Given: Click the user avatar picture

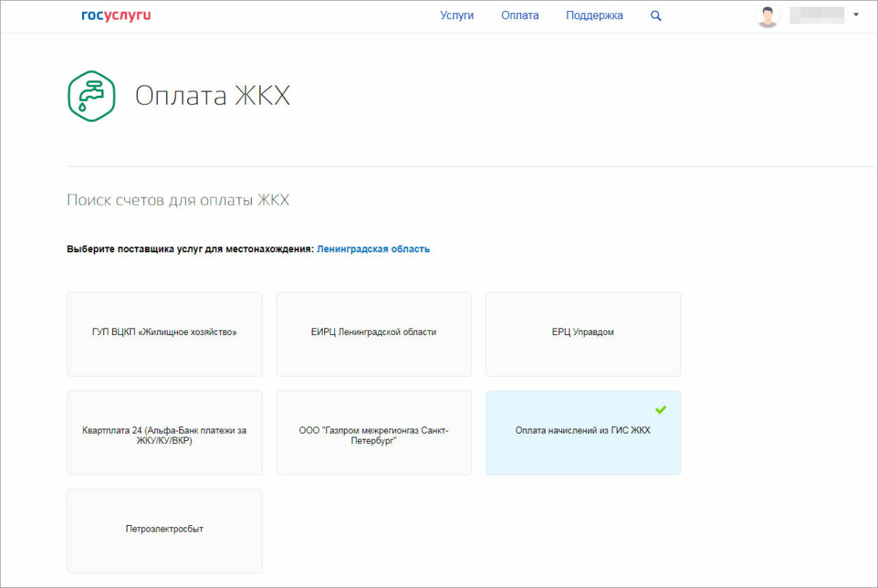Looking at the screenshot, I should 768,16.
